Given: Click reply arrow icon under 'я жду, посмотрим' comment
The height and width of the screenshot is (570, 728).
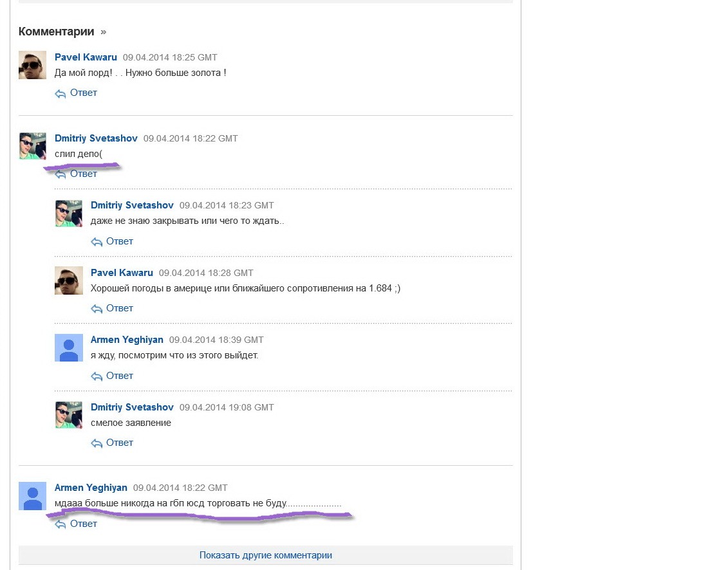Looking at the screenshot, I should coord(97,376).
